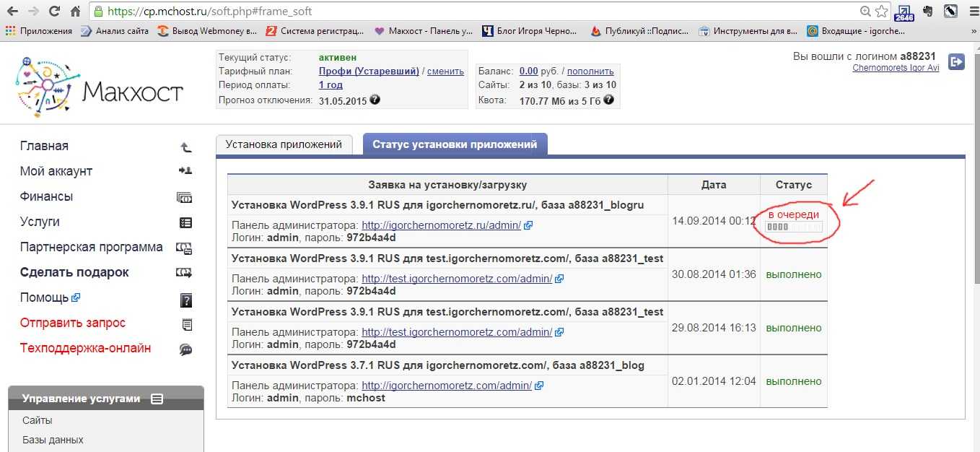Click the Отправить запрос red link
The image size is (980, 452).
73,323
